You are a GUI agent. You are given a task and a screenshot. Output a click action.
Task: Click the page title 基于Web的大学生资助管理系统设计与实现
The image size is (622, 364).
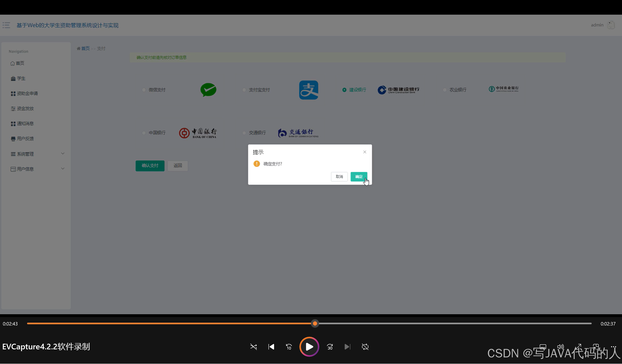tap(67, 25)
